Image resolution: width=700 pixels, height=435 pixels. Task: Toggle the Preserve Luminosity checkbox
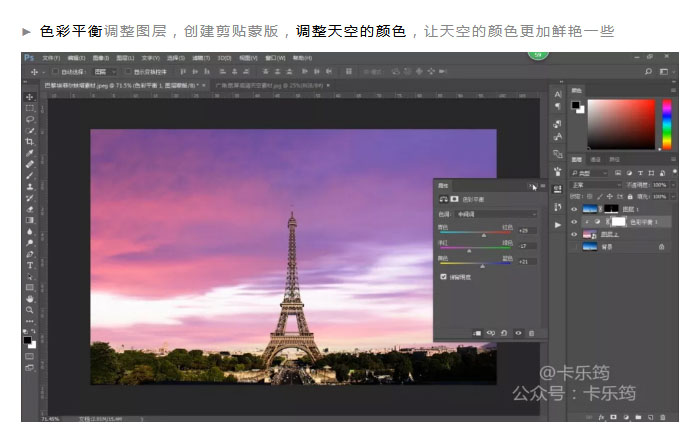click(444, 276)
